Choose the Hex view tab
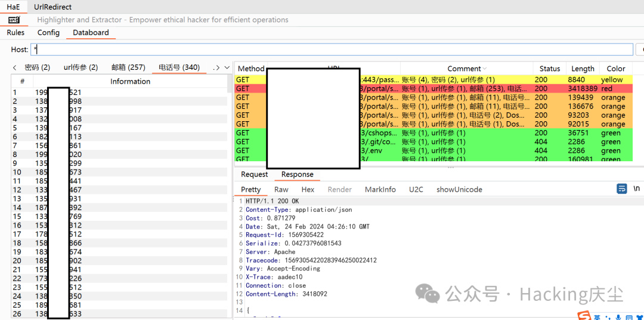The image size is (644, 320). (308, 190)
